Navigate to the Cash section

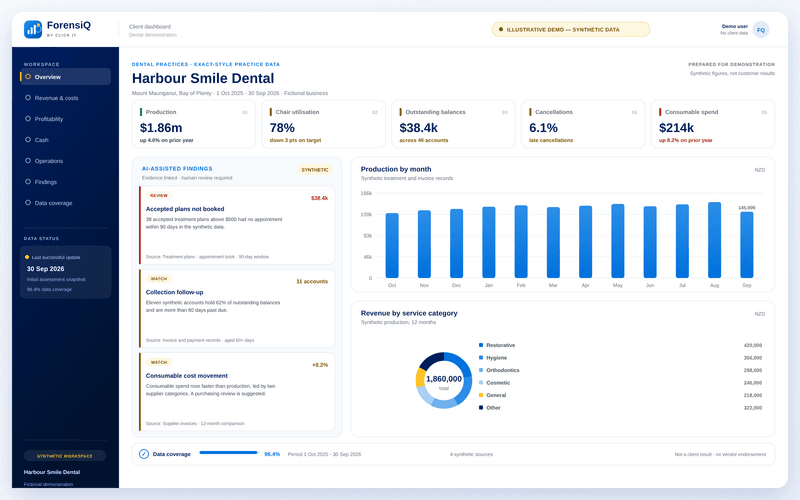[65, 139]
